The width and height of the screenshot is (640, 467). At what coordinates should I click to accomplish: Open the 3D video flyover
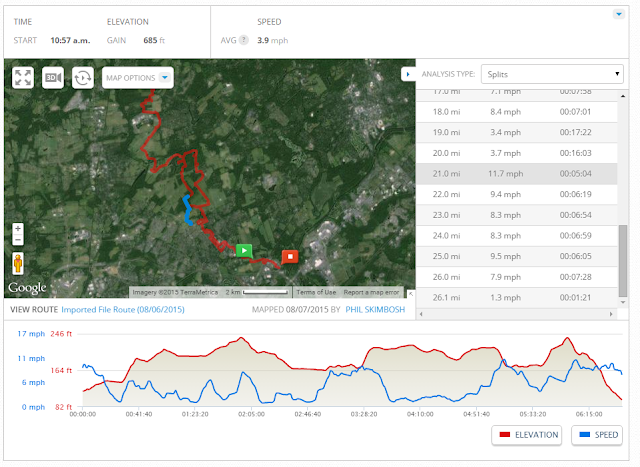click(x=53, y=78)
